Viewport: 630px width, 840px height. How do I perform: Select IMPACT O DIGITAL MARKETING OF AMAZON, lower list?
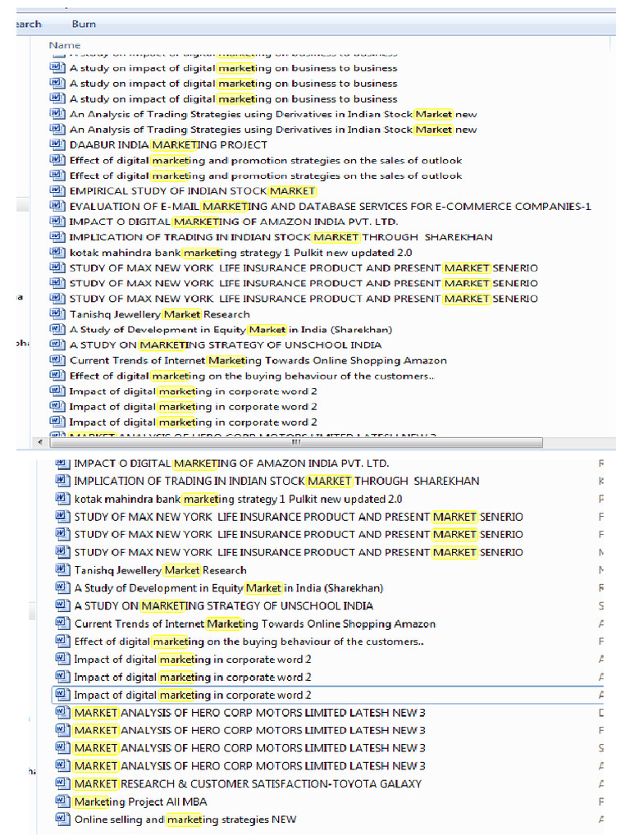(231, 463)
